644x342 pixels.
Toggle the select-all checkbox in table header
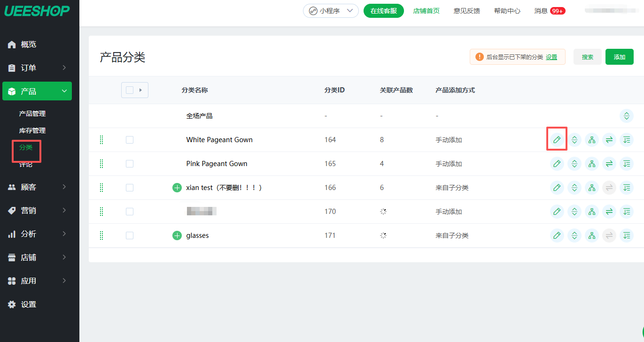(130, 90)
